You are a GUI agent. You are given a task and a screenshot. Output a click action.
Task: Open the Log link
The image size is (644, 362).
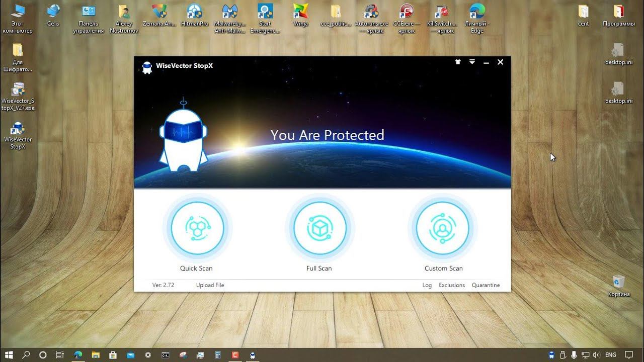(x=427, y=285)
